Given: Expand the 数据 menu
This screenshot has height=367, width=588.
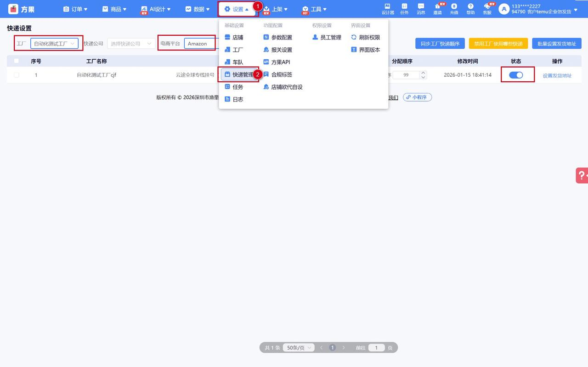Looking at the screenshot, I should click(x=197, y=9).
